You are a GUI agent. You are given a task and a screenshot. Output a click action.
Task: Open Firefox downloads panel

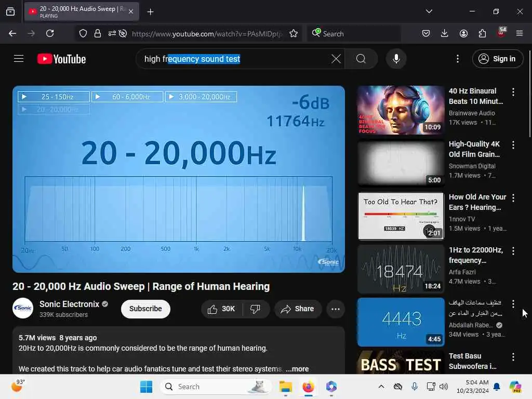pyautogui.click(x=445, y=33)
